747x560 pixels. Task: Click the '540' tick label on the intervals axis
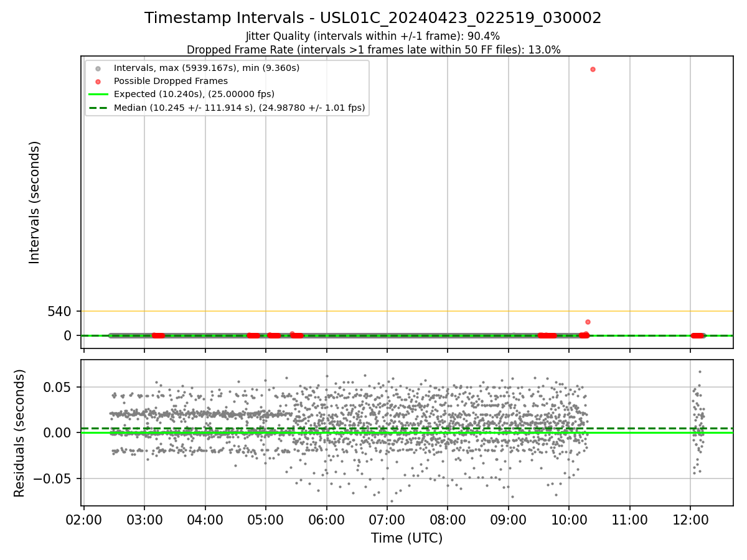(x=59, y=311)
